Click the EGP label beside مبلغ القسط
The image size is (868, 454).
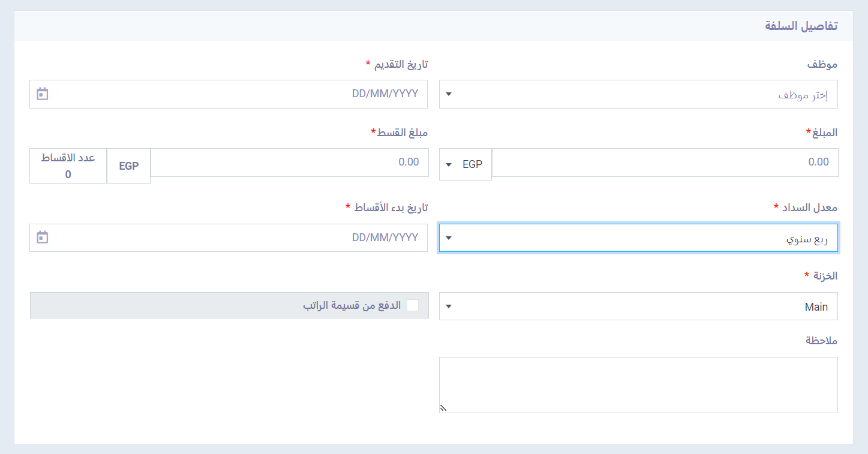pyautogui.click(x=129, y=166)
